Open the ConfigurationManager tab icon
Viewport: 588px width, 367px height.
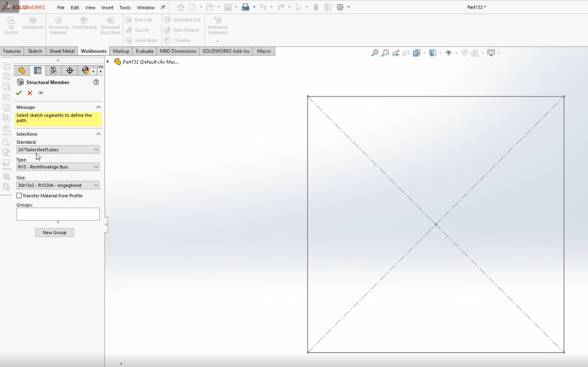[53, 71]
